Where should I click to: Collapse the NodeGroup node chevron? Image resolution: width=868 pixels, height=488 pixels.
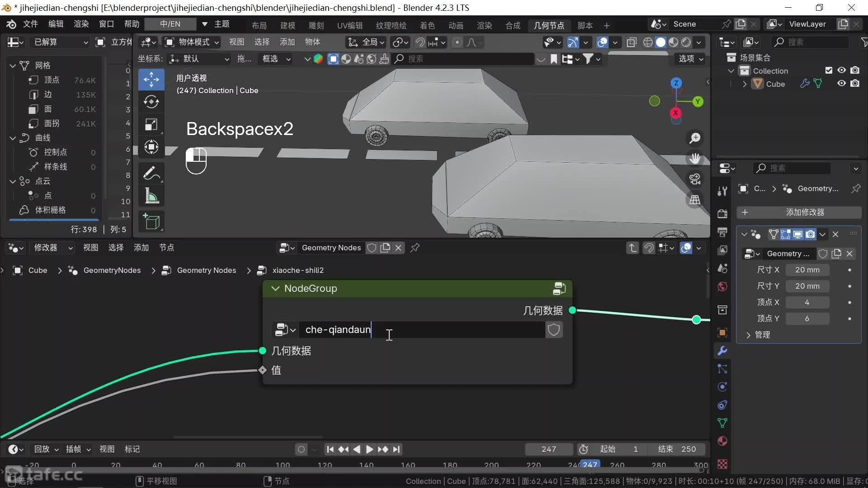coord(275,289)
